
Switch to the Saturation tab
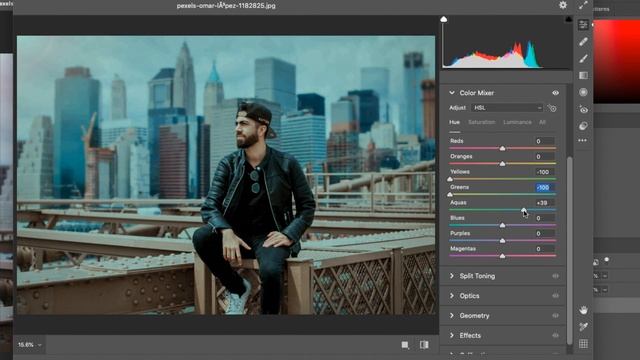[x=482, y=122]
